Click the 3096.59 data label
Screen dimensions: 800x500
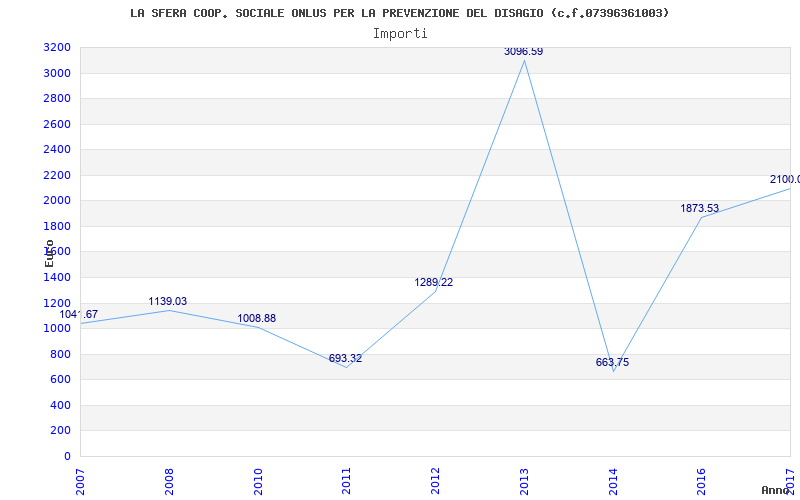click(523, 52)
